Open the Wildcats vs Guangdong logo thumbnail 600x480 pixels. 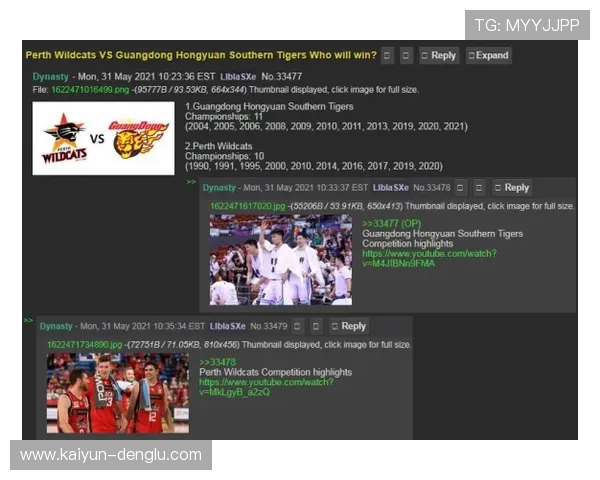103,138
